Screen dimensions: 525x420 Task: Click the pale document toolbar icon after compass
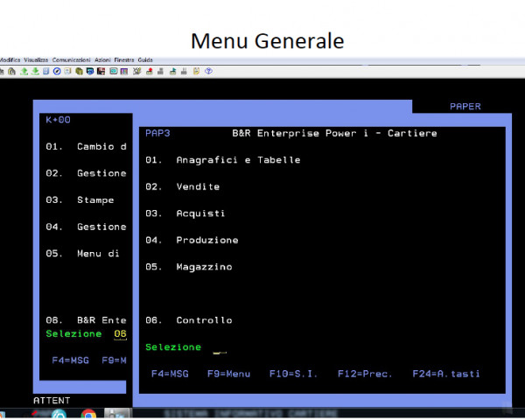(x=68, y=72)
